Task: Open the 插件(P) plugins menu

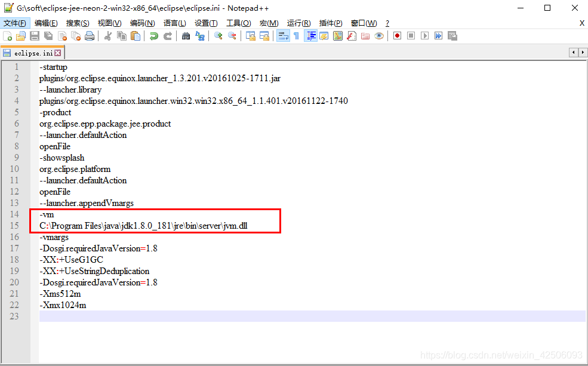Action: tap(329, 23)
